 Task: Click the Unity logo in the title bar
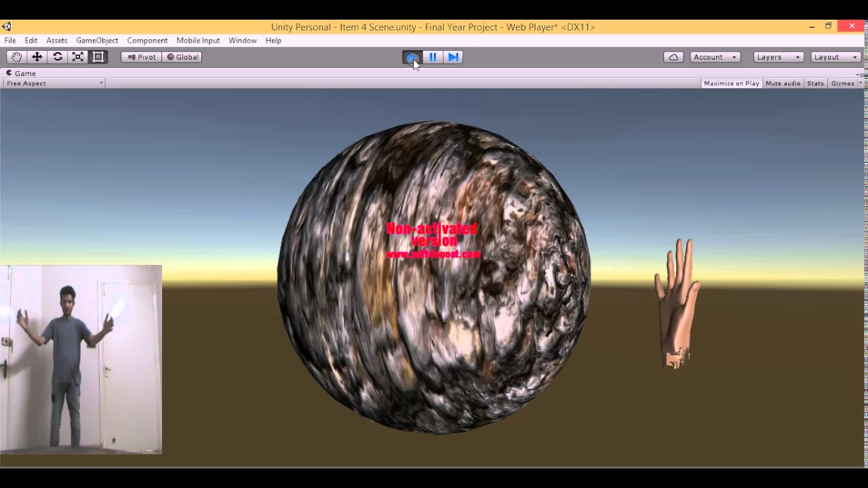[x=7, y=27]
